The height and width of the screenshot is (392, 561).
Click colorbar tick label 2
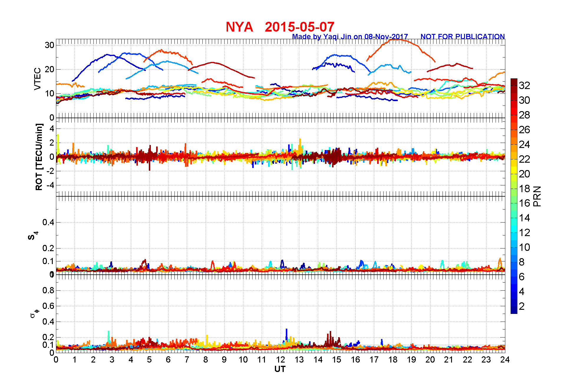point(522,306)
